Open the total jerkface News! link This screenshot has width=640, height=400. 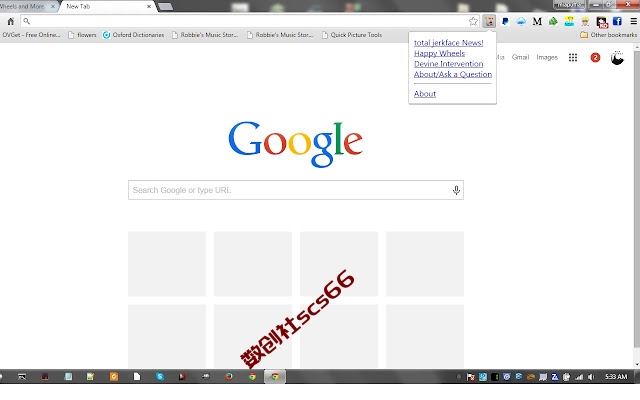click(x=449, y=43)
